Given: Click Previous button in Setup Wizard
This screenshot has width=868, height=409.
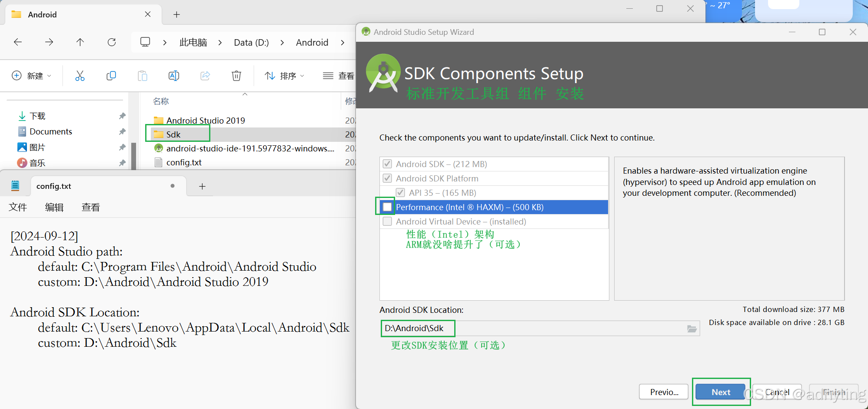Looking at the screenshot, I should (x=664, y=392).
